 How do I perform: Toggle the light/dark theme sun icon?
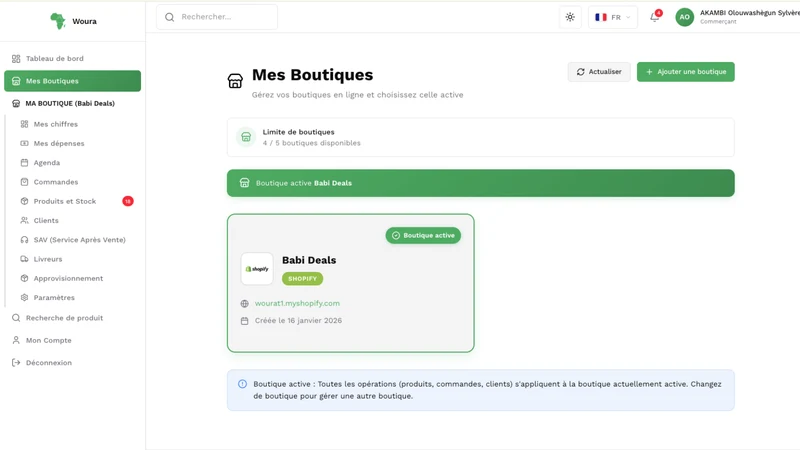pos(570,17)
